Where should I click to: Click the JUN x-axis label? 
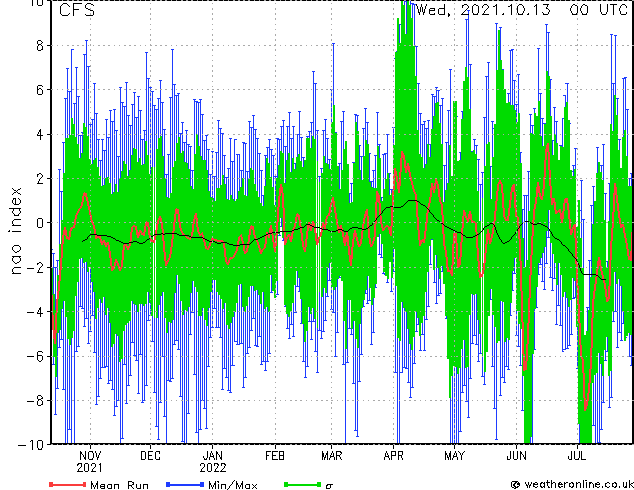(517, 456)
